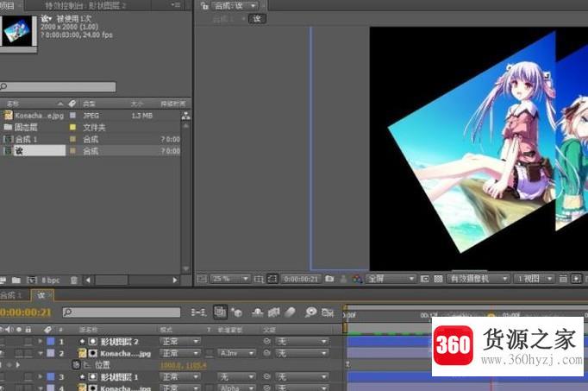Delete selected project item with trash icon
The width and height of the screenshot is (588, 391).
coord(74,280)
